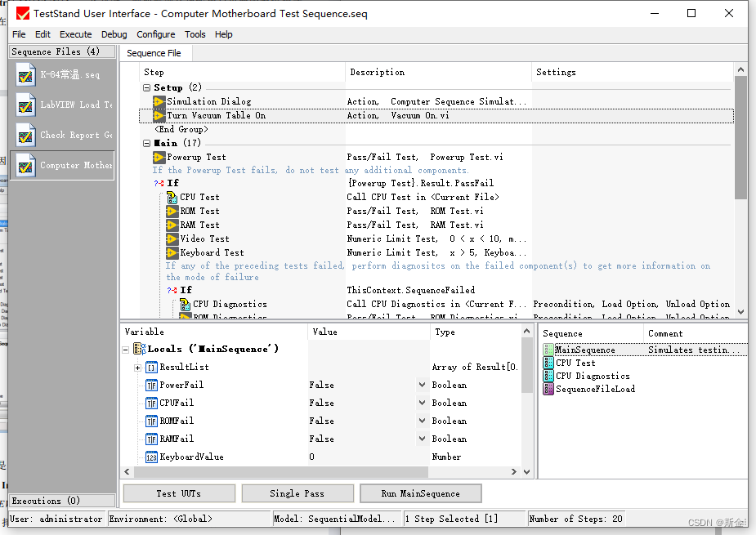The width and height of the screenshot is (756, 535).
Task: Click the RAM Test step icon
Action: [172, 225]
